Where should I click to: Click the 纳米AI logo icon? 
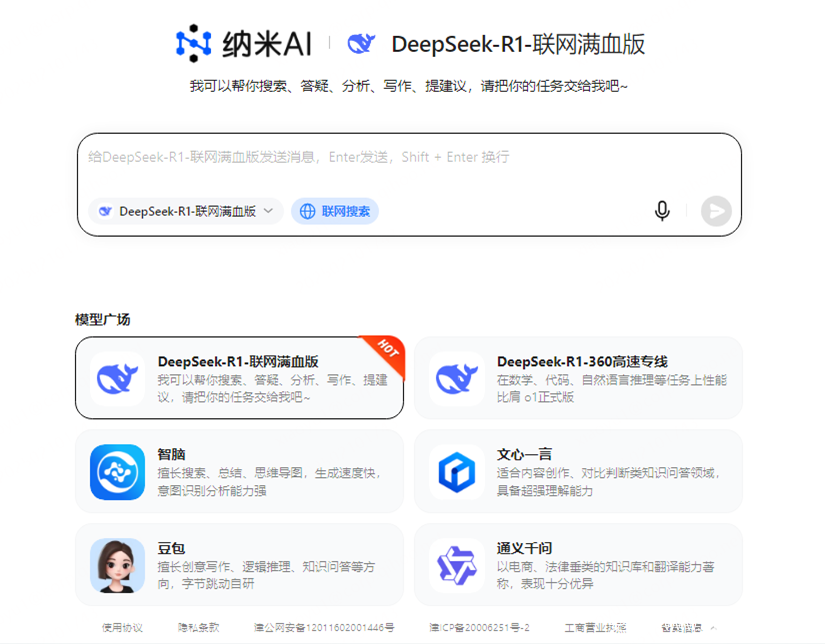pos(194,43)
